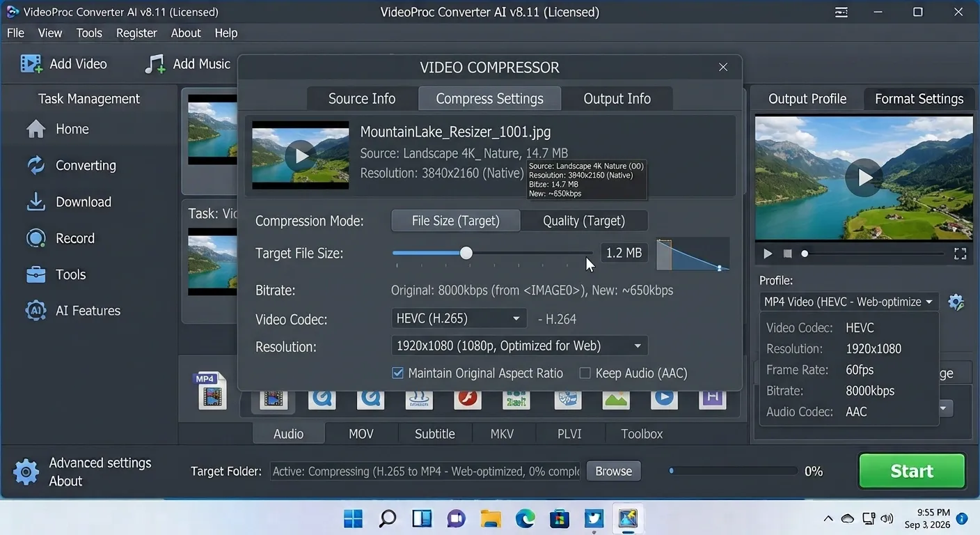
Task: Choose the highlighted film-strip format icon
Action: [274, 398]
